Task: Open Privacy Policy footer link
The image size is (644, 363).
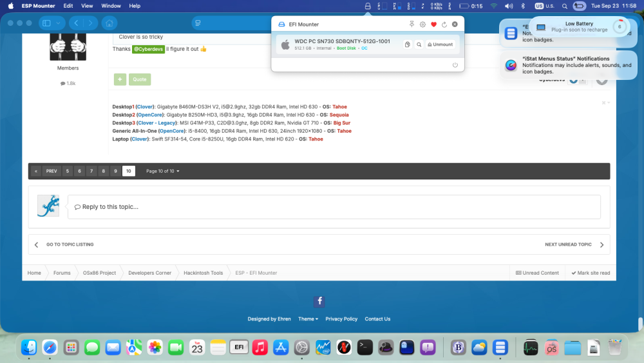Action: pyautogui.click(x=341, y=319)
